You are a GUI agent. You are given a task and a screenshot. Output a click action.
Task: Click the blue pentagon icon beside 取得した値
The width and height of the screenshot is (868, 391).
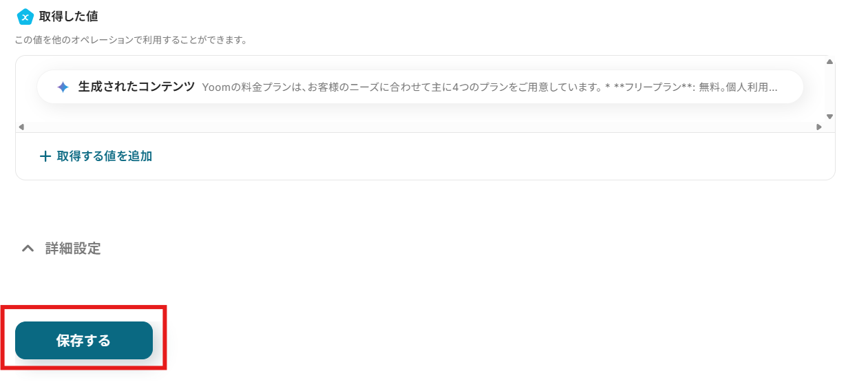coord(25,17)
